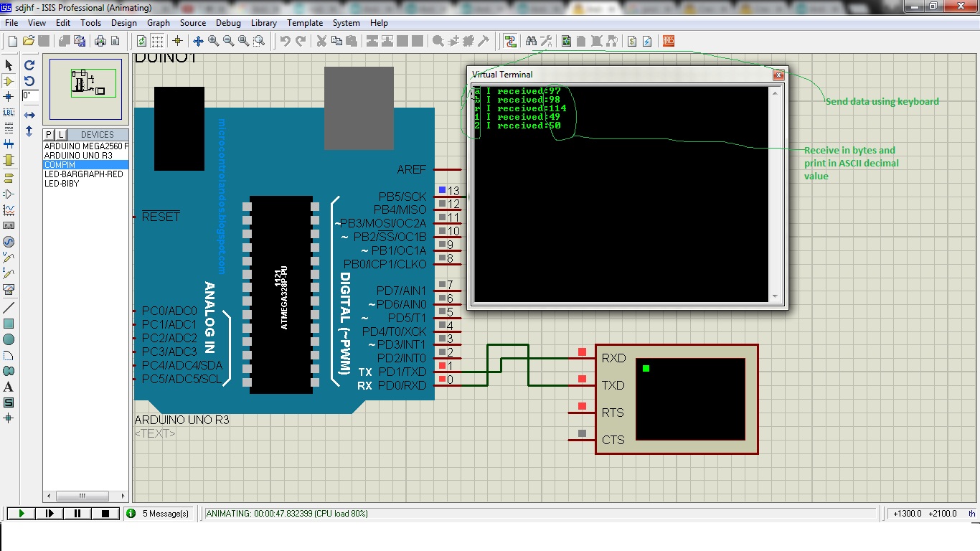This screenshot has height=551, width=980.
Task: Select the terminals mode
Action: point(9,177)
